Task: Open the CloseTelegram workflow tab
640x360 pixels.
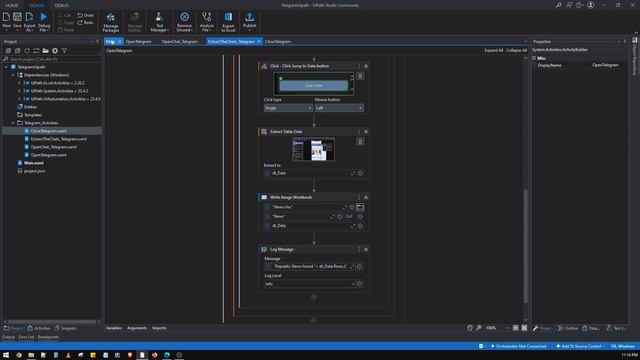Action: [x=278, y=42]
